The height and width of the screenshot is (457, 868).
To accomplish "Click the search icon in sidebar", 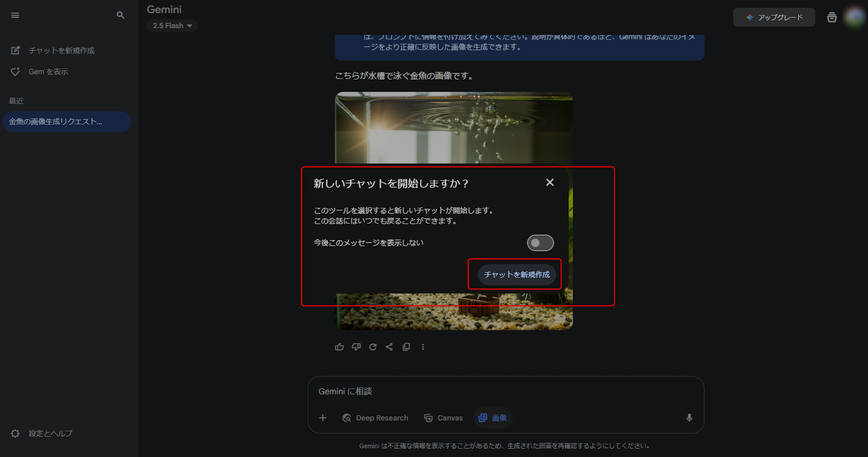I will pos(120,15).
